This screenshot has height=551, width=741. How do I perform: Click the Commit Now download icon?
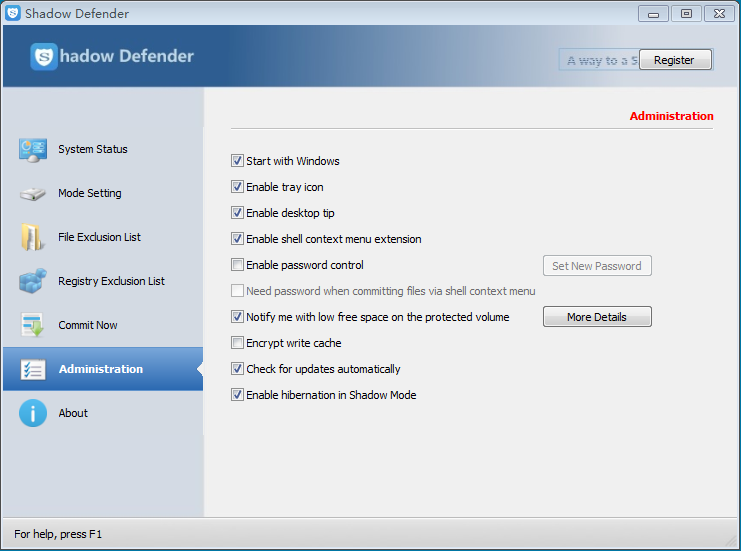33,326
